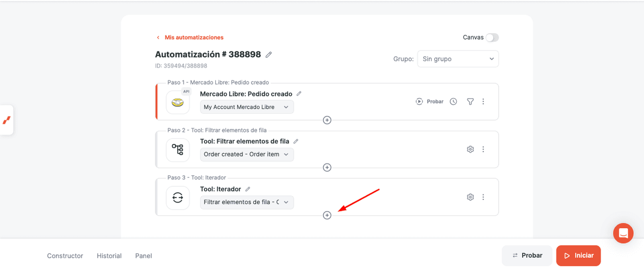Viewport: 644px width, 270px height.
Task: Open the clock history icon in step 1
Action: point(453,101)
